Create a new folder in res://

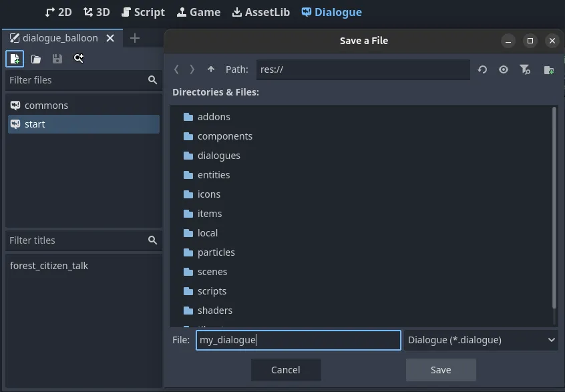[548, 69]
